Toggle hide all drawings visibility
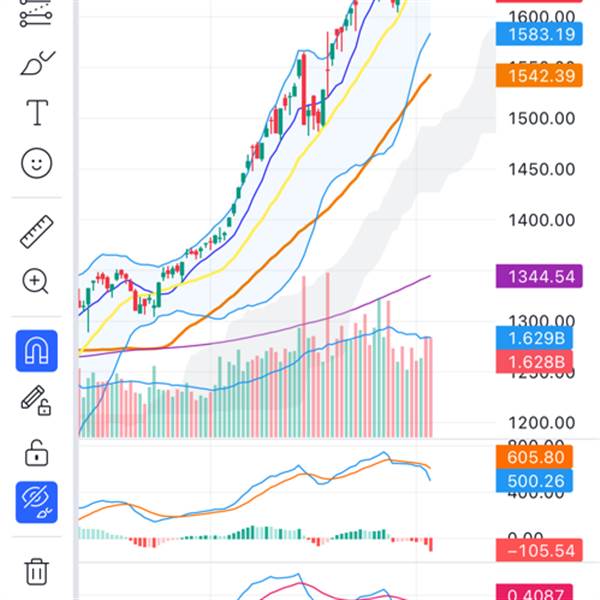 click(36, 502)
